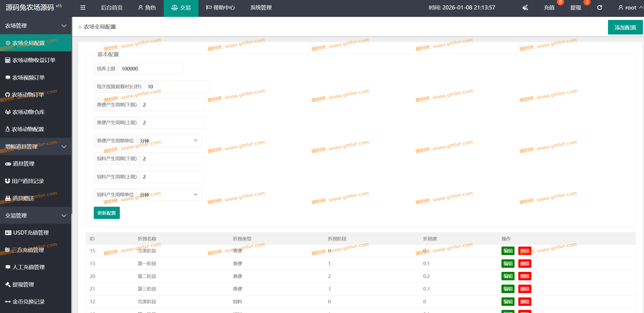The height and width of the screenshot is (313, 644).
Task: Click the 更新配置 button
Action: point(107,213)
